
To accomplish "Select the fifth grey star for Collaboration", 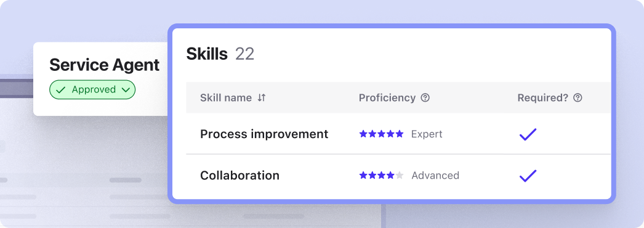I will 400,176.
